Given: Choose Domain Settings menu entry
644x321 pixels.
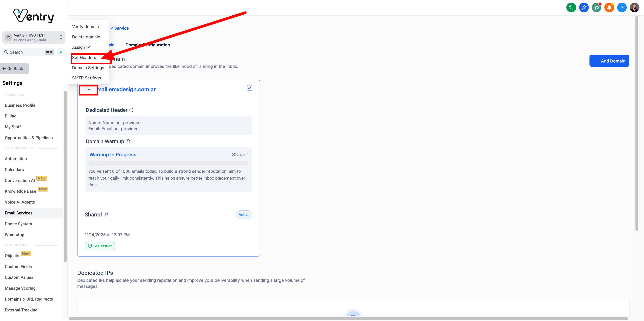Looking at the screenshot, I should coord(88,68).
